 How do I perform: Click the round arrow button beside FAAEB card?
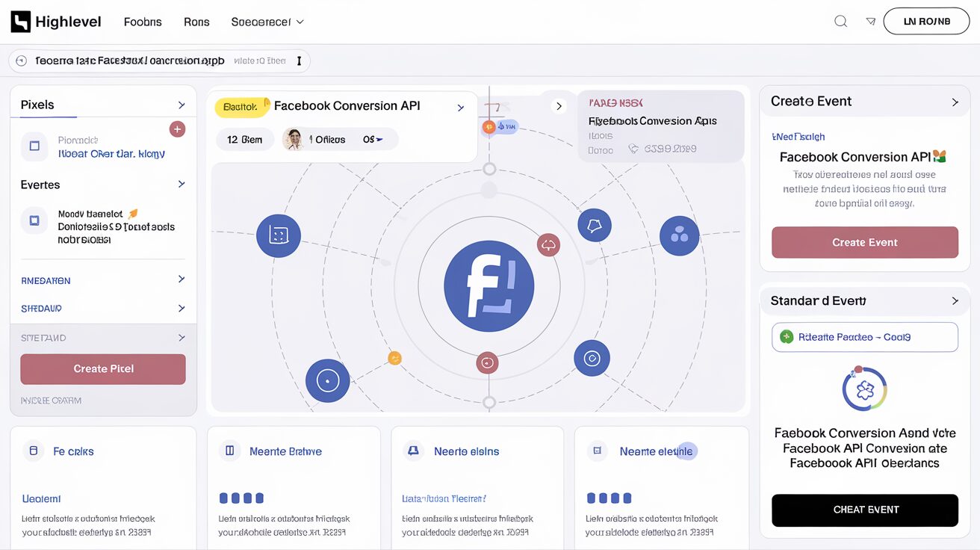(559, 106)
